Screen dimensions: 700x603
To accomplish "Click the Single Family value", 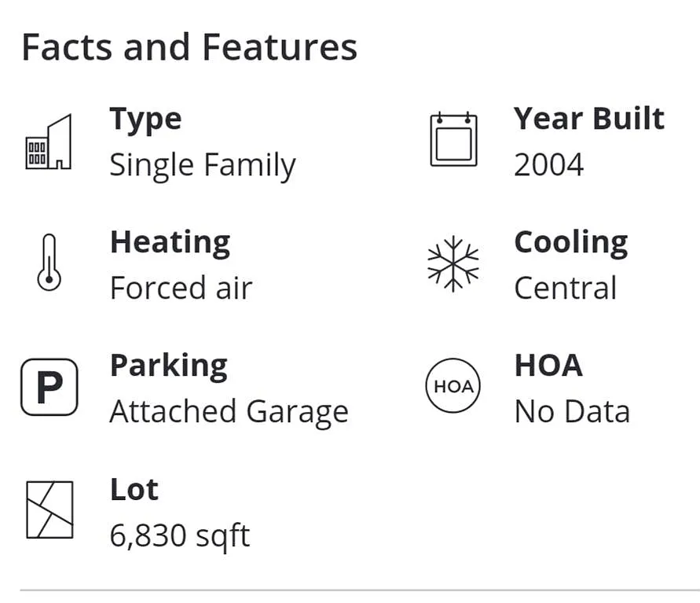I will (x=202, y=165).
